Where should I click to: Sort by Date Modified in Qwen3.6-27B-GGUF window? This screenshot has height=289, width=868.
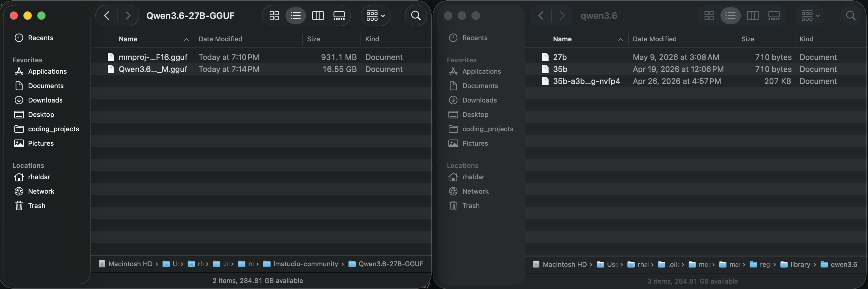pyautogui.click(x=220, y=39)
